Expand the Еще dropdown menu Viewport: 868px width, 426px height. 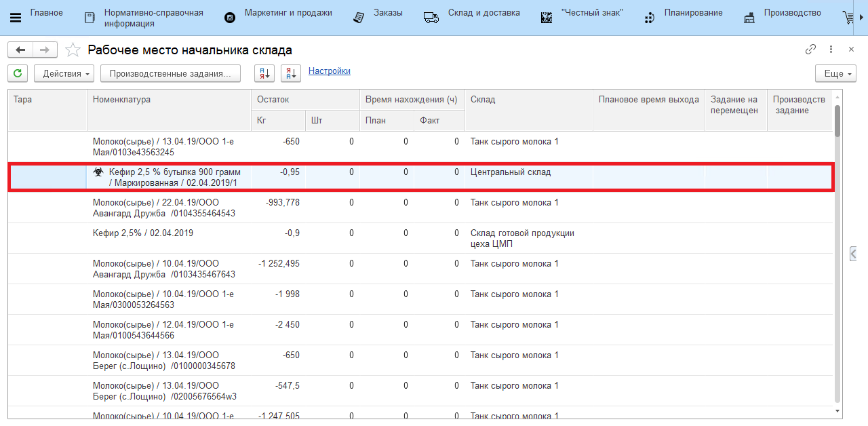835,73
